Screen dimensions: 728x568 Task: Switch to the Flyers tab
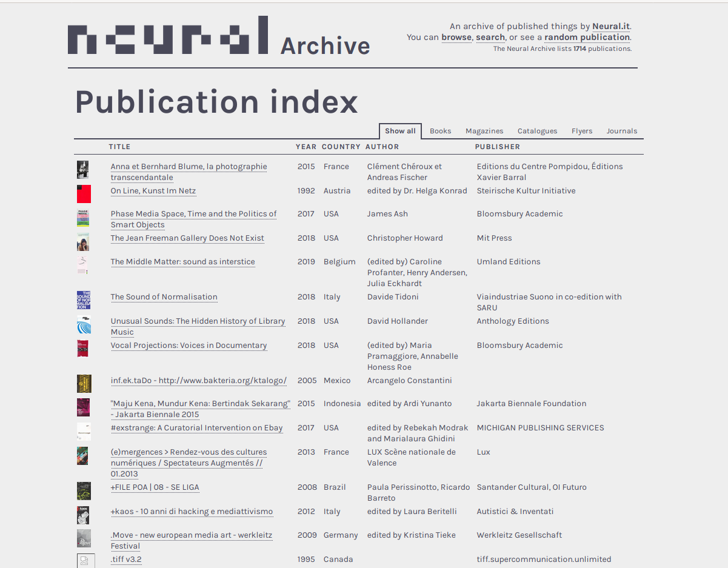pos(582,131)
